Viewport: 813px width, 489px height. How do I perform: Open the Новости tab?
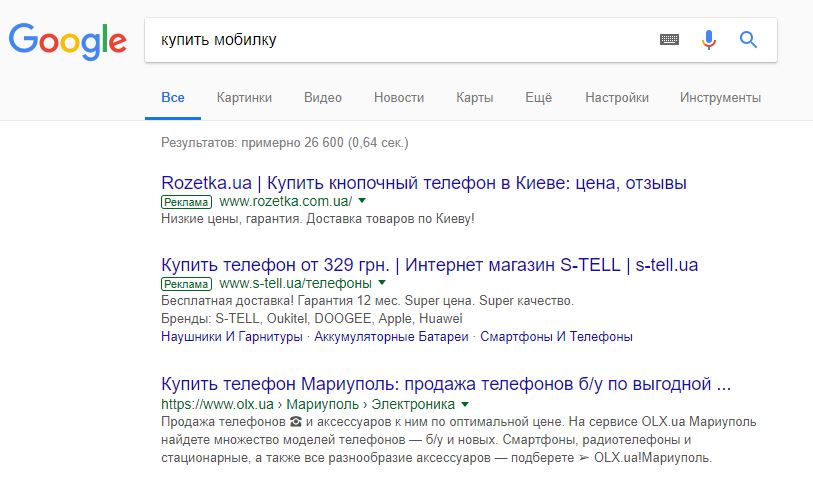[399, 97]
